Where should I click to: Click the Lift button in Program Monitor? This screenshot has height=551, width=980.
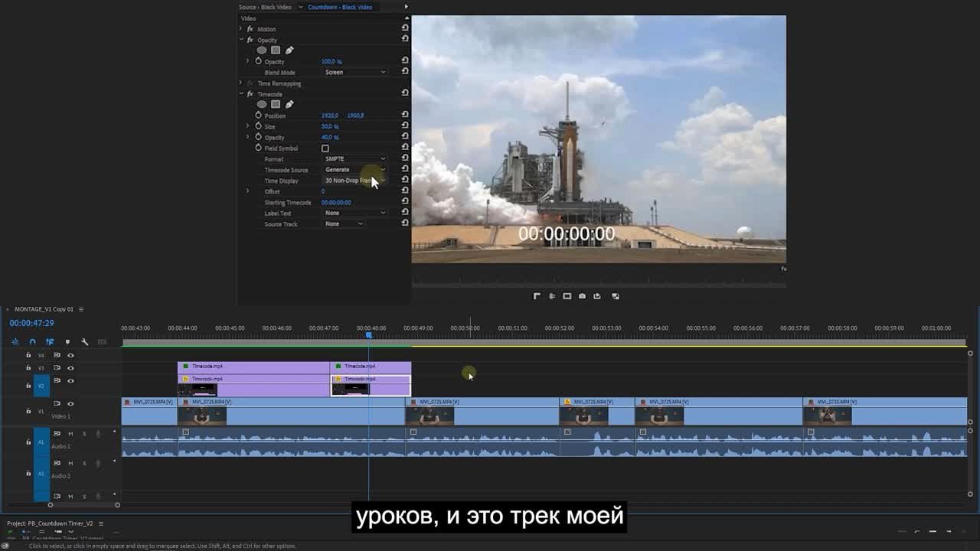point(537,295)
